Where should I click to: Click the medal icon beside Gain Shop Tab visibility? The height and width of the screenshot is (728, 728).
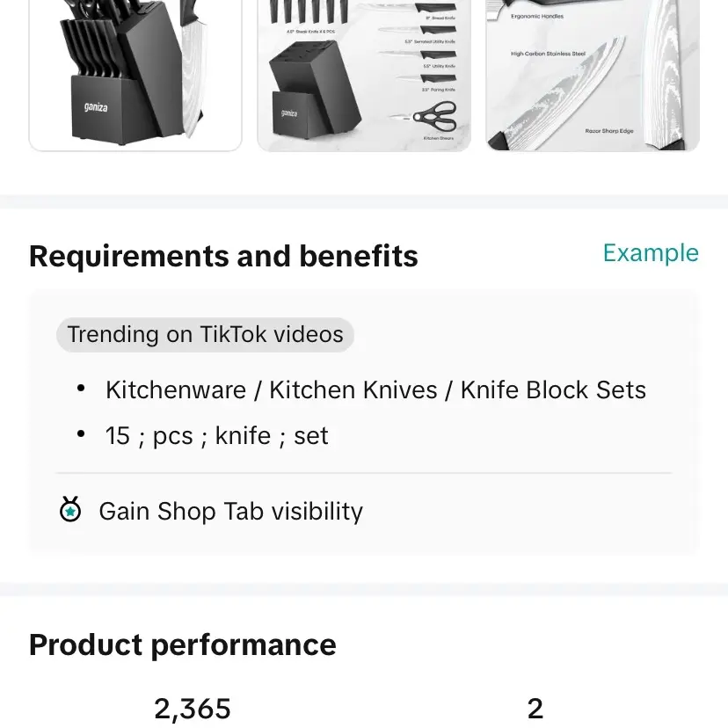[x=70, y=510]
